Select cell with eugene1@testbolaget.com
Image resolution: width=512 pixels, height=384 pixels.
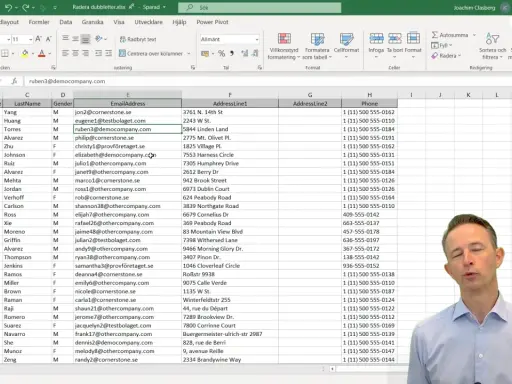(x=128, y=121)
